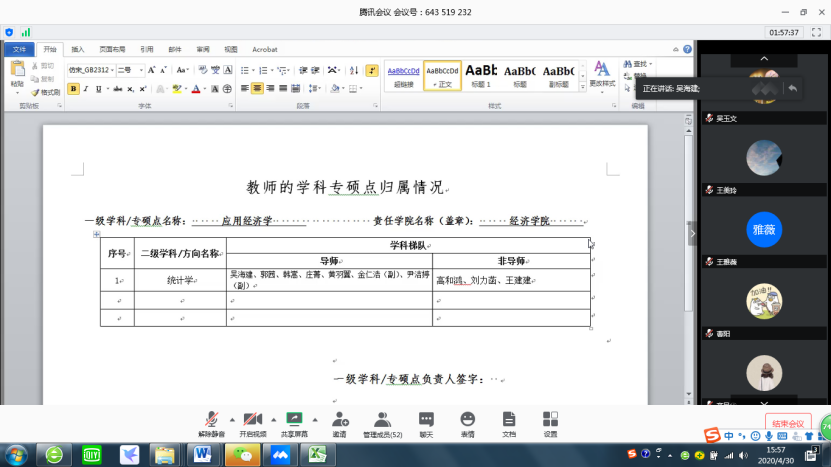Switch to the 插入 (Insert) ribbon tab

click(78, 49)
